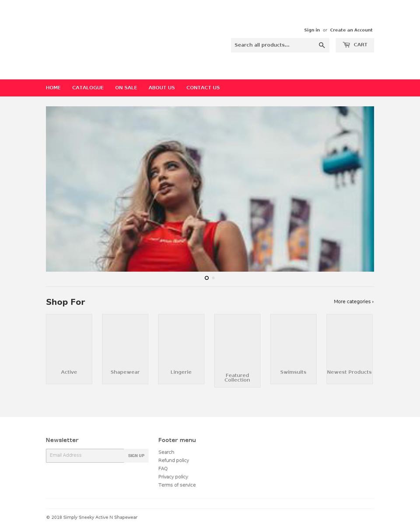The width and height of the screenshot is (420, 523).
Task: Select the first slideshow dot
Action: click(x=206, y=278)
